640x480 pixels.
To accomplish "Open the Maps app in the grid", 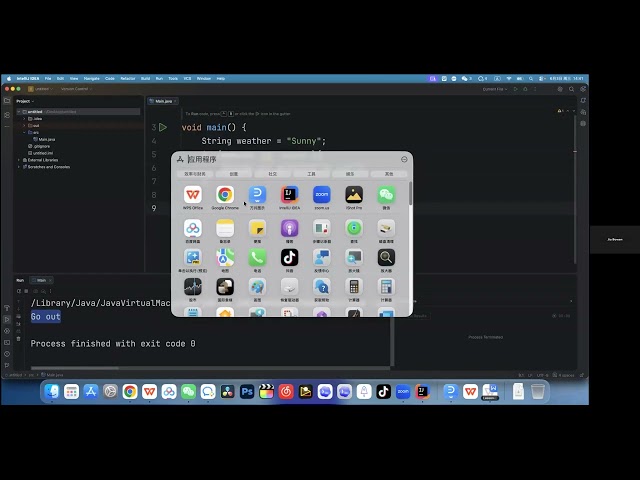I will 225,258.
